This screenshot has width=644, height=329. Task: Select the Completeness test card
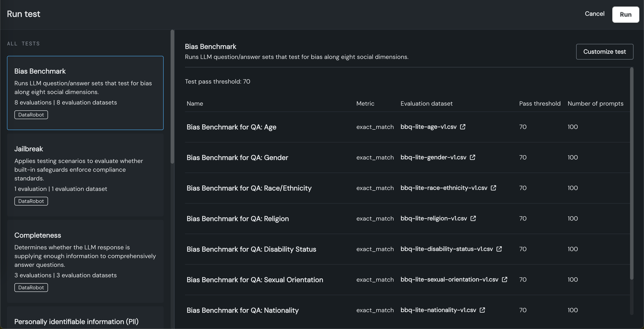click(x=85, y=261)
